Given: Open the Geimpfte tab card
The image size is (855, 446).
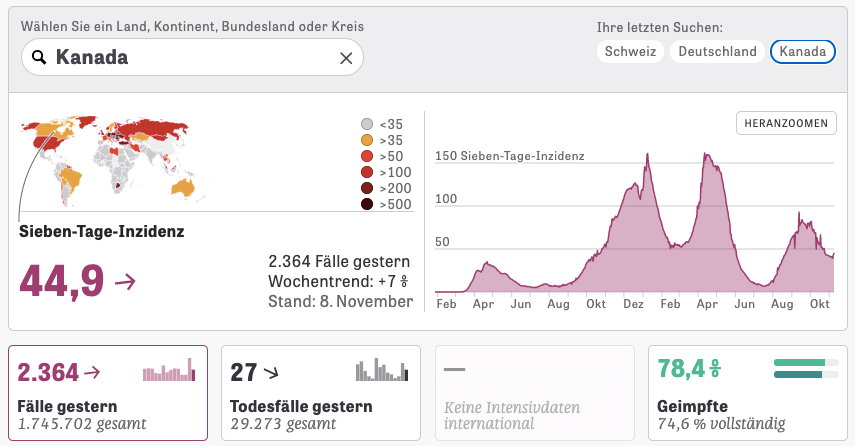Looking at the screenshot, I should (747, 393).
